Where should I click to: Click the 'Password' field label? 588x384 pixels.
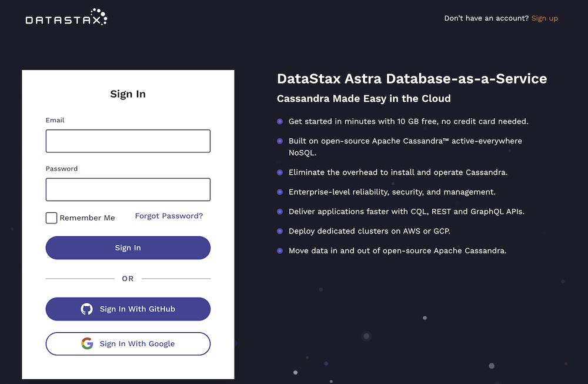point(62,169)
